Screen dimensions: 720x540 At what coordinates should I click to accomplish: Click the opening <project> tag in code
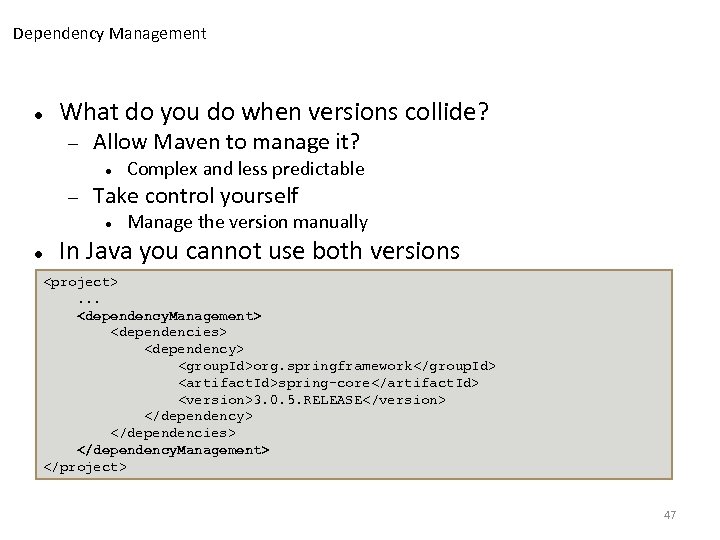pyautogui.click(x=81, y=282)
